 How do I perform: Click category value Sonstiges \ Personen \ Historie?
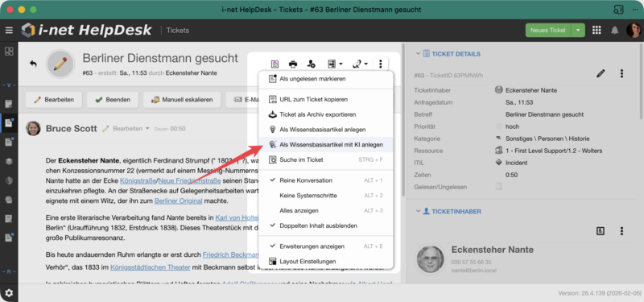pyautogui.click(x=548, y=139)
